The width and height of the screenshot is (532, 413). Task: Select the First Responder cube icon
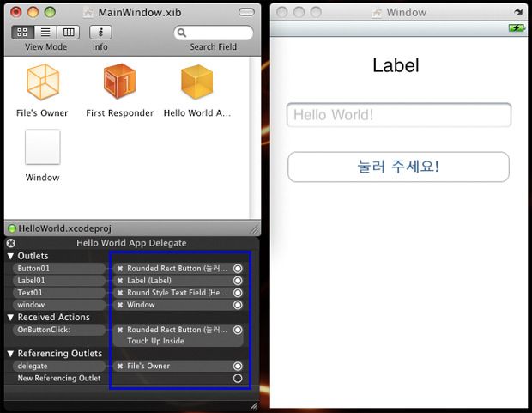[120, 82]
